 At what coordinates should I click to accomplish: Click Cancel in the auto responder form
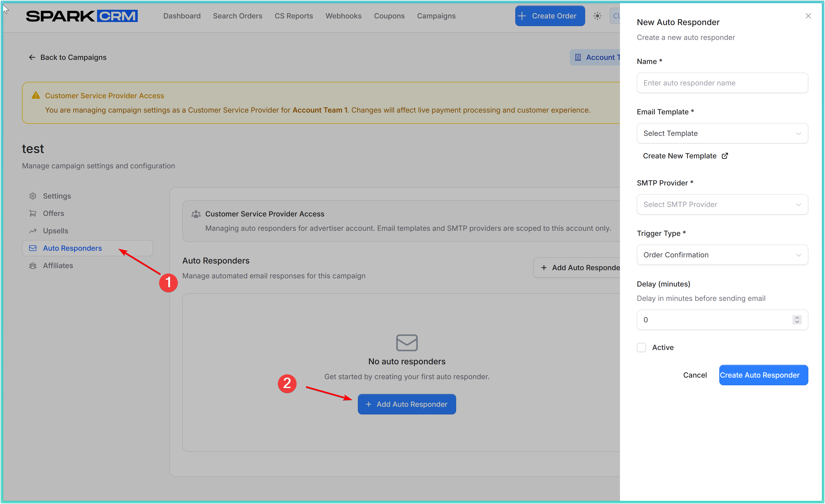695,375
